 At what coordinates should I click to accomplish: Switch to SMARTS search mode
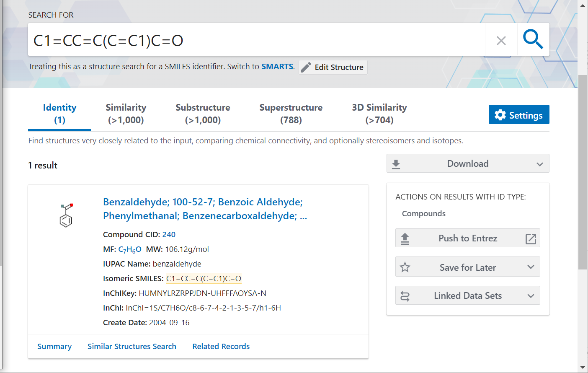click(x=277, y=67)
